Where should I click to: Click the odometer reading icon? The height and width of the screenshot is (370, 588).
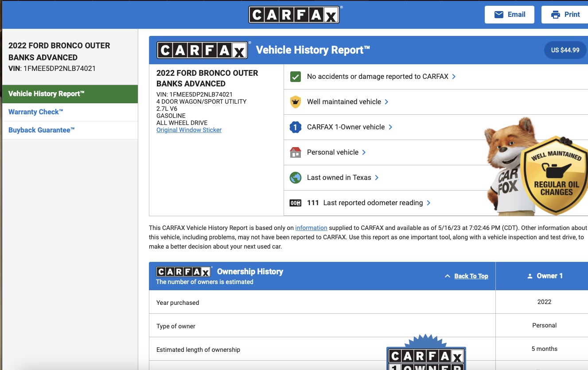tap(296, 203)
